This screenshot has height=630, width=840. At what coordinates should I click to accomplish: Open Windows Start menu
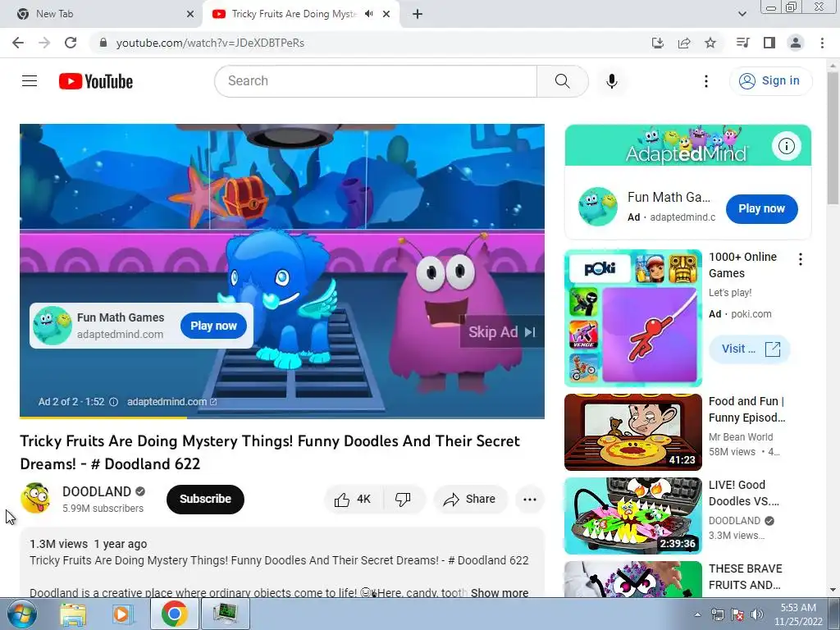[21, 614]
